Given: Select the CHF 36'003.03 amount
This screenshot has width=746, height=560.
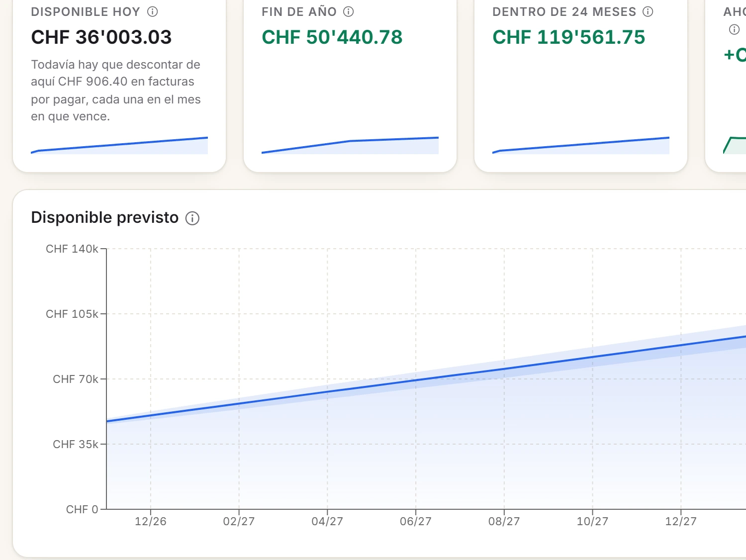Looking at the screenshot, I should (101, 37).
